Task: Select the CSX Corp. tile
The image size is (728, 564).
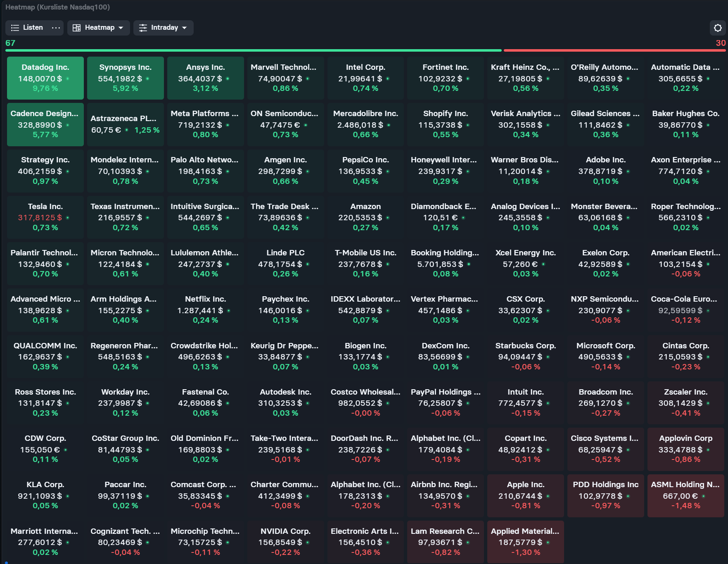Action: [x=526, y=310]
